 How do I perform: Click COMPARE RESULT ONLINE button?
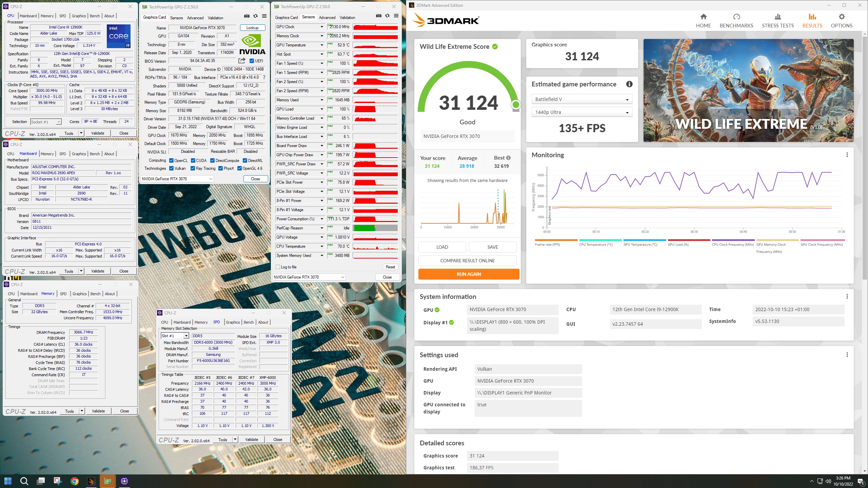tap(467, 261)
